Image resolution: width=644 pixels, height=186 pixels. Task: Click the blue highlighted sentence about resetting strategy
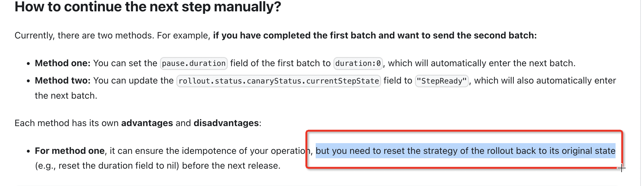465,151
